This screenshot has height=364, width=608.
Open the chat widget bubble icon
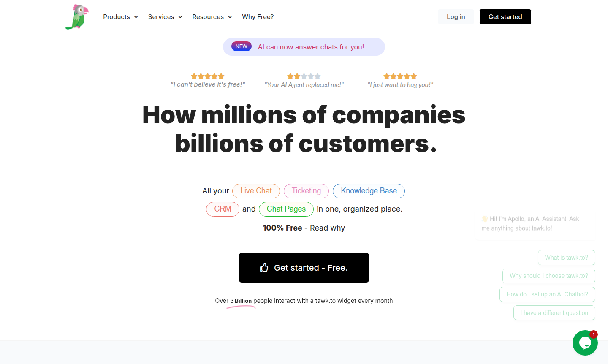tap(585, 343)
